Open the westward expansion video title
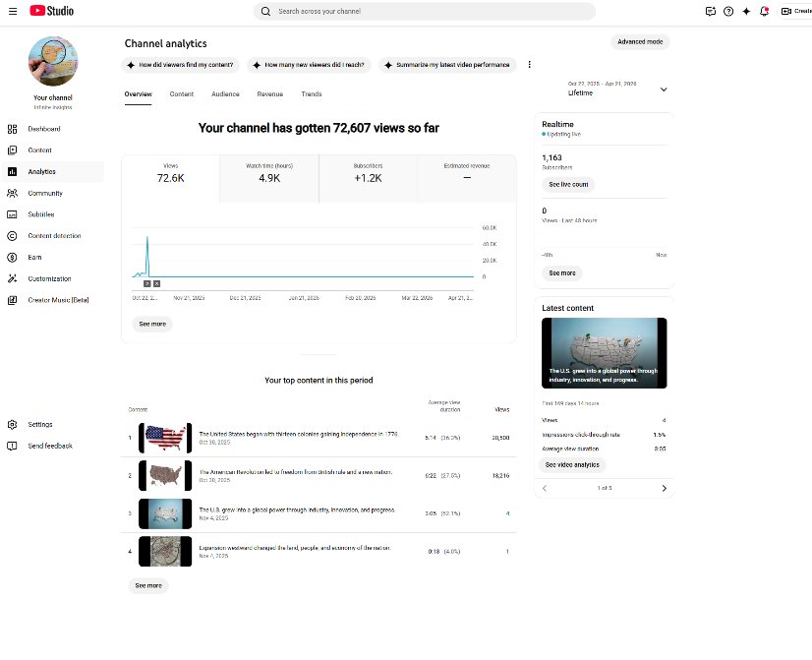The image size is (812, 660). coord(295,548)
